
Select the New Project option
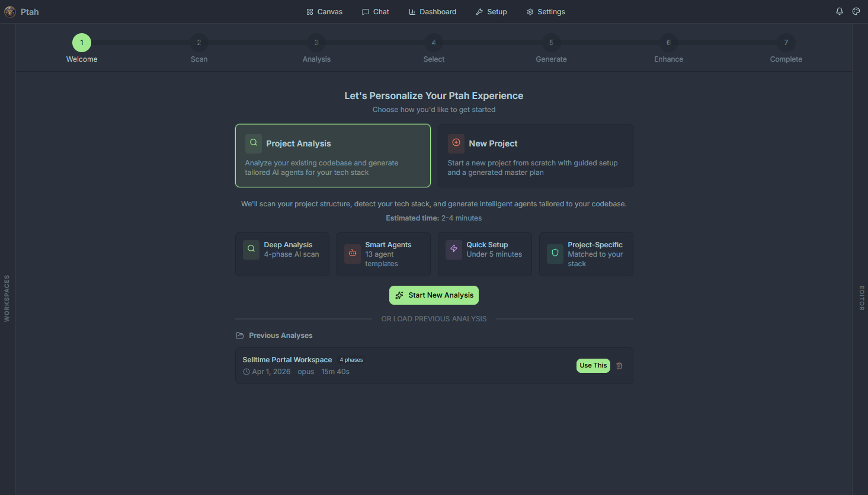pos(535,155)
